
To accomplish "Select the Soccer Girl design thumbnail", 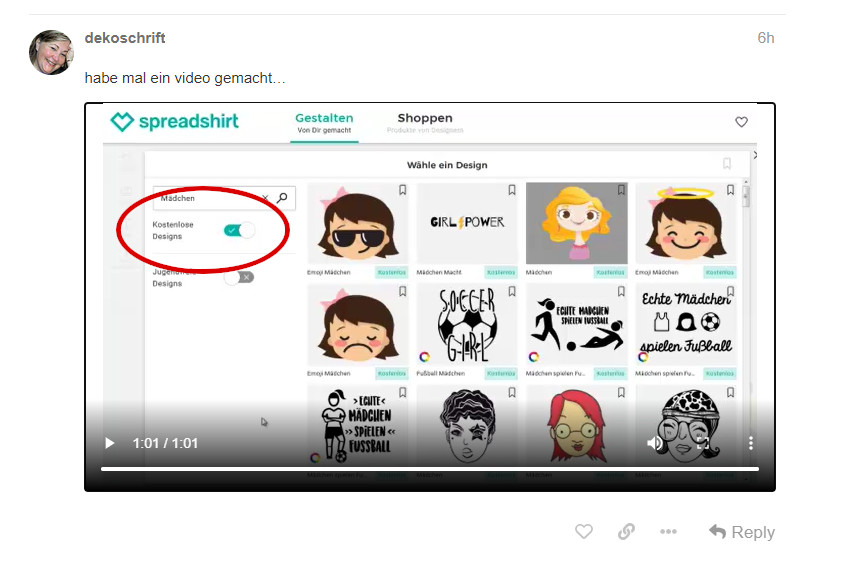I will click(x=466, y=325).
